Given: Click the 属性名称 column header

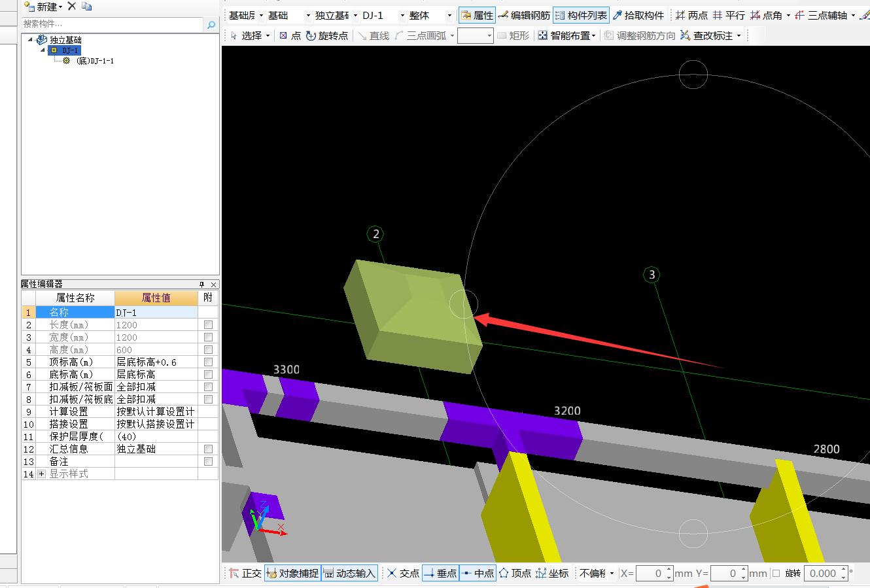Looking at the screenshot, I should (75, 298).
